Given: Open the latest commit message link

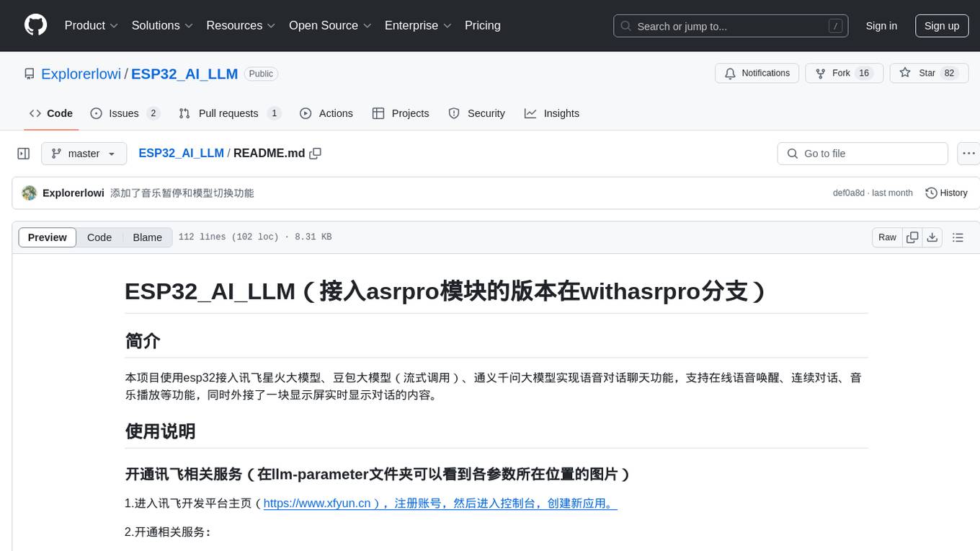Looking at the screenshot, I should coord(182,193).
